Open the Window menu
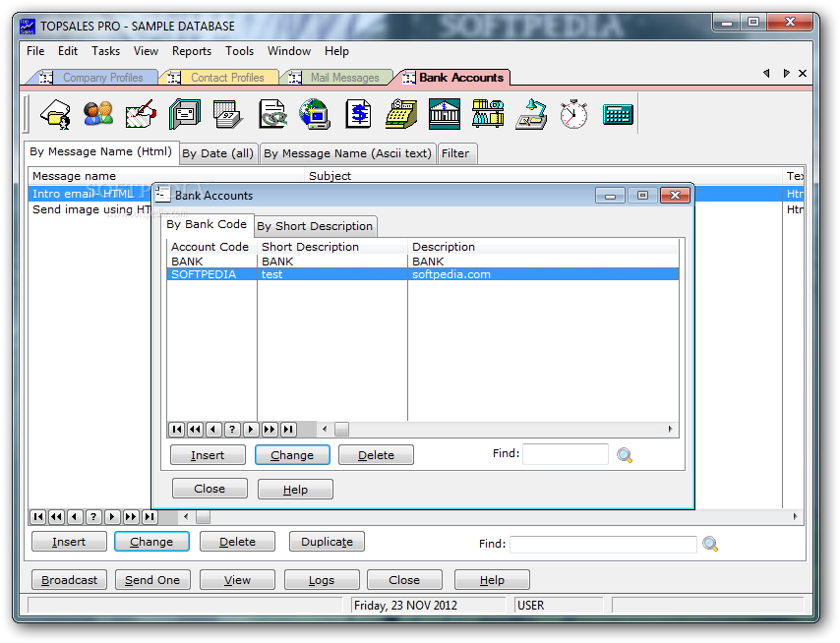The width and height of the screenshot is (840, 643). tap(289, 51)
